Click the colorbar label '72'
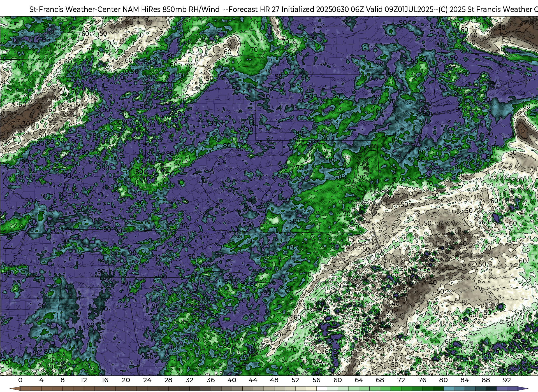The image size is (538, 392). (401, 380)
